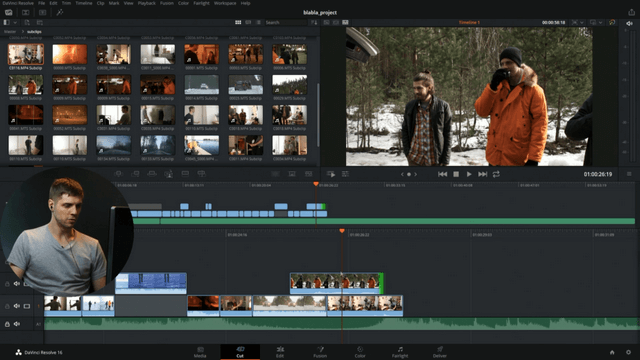The width and height of the screenshot is (640, 360).
Task: Click the Stop button in viewer
Action: [456, 174]
